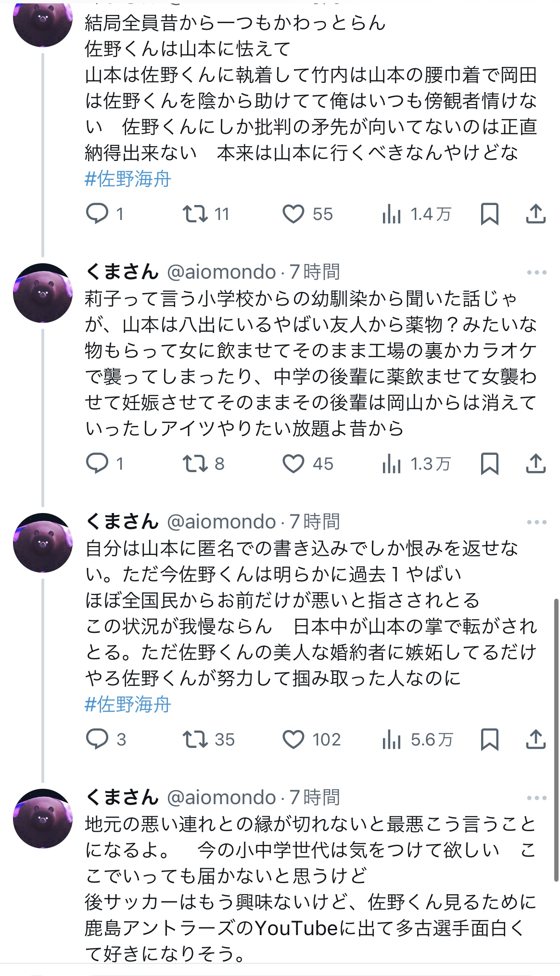Repost the tweet showing 8 reposts
Image resolution: width=560 pixels, height=976 pixels.
pos(195,464)
